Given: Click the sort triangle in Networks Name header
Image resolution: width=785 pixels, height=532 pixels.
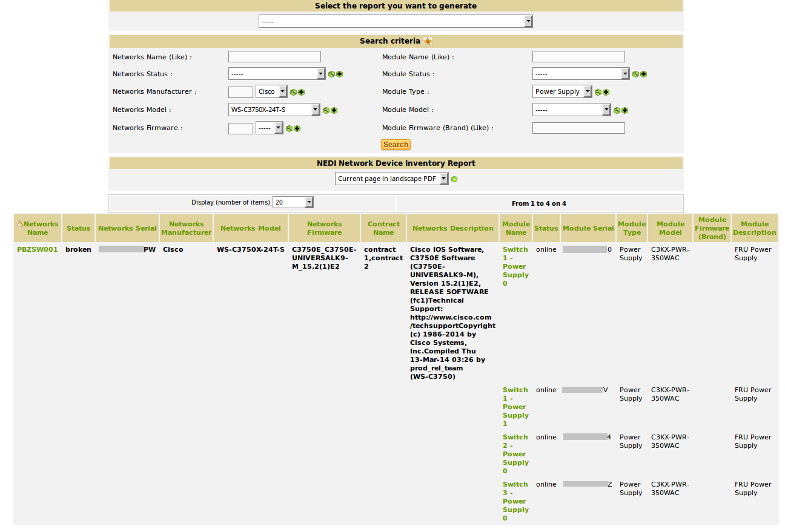Looking at the screenshot, I should tap(20, 223).
